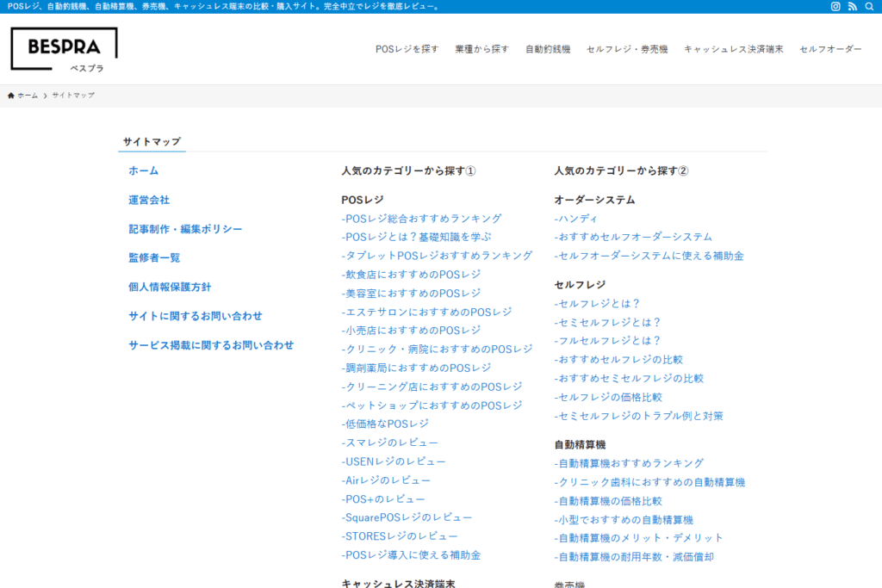Open the 運営会社 page link

147,200
